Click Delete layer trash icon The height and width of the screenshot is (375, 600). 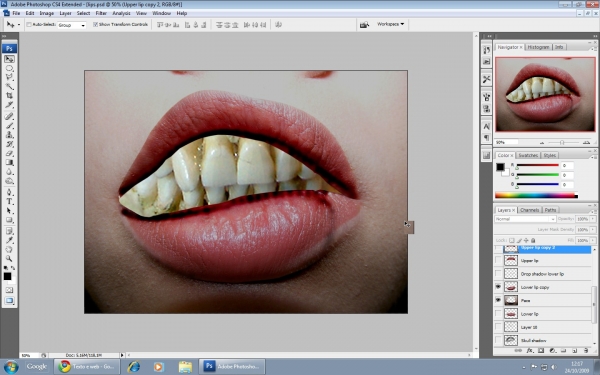(x=586, y=351)
